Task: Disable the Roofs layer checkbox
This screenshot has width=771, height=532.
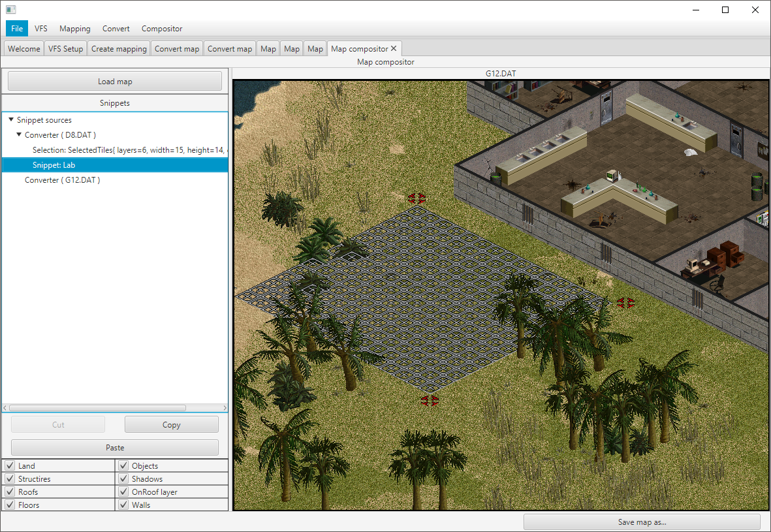Action: 10,491
